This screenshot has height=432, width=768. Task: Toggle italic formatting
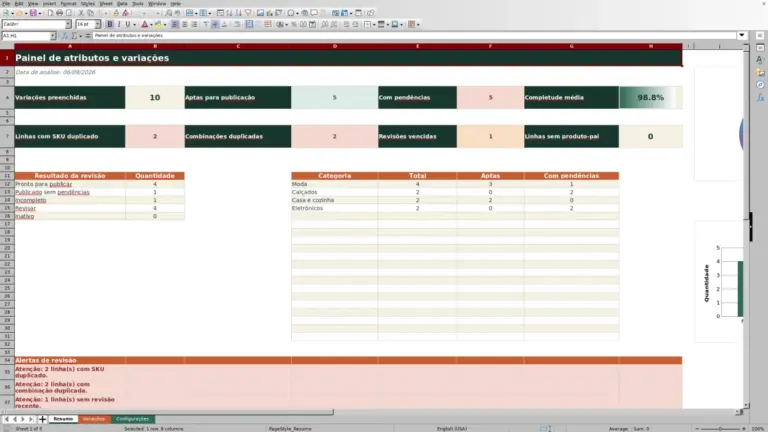coord(119,24)
